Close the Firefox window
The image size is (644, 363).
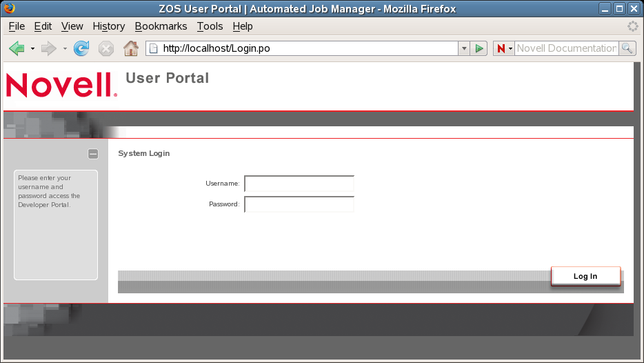634,9
